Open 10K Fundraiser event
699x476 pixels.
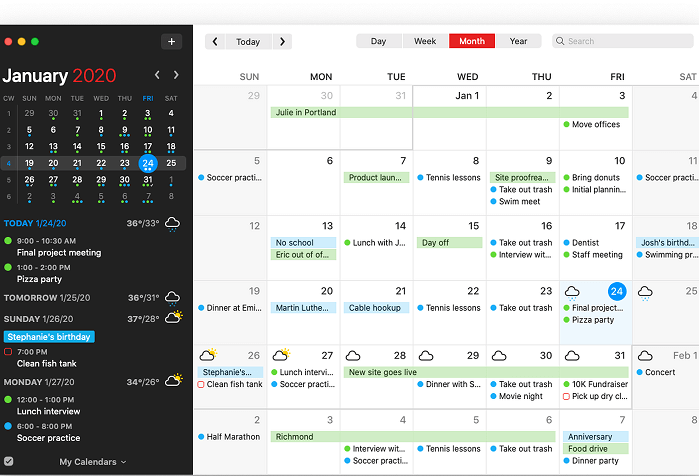click(x=596, y=384)
